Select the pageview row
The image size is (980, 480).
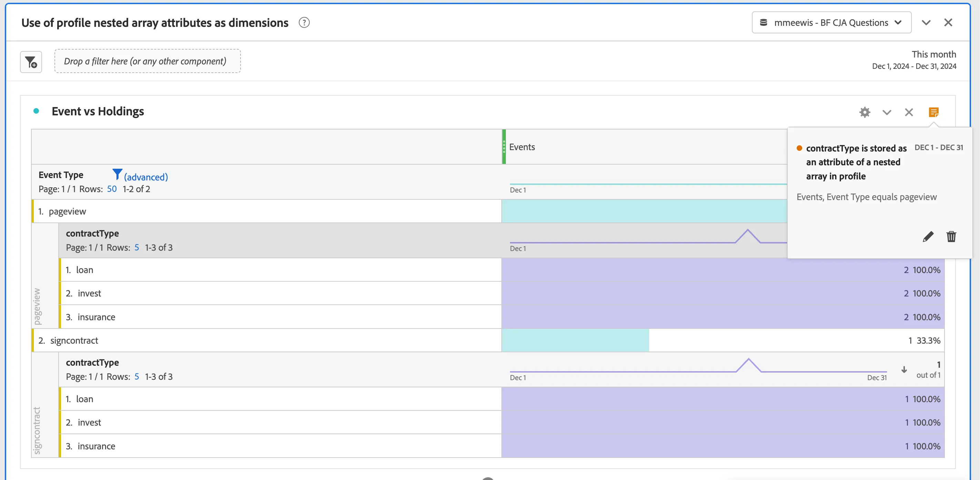point(266,211)
